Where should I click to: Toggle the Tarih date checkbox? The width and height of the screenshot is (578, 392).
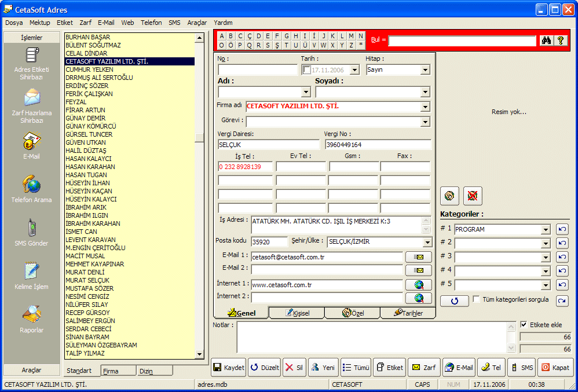click(x=307, y=69)
